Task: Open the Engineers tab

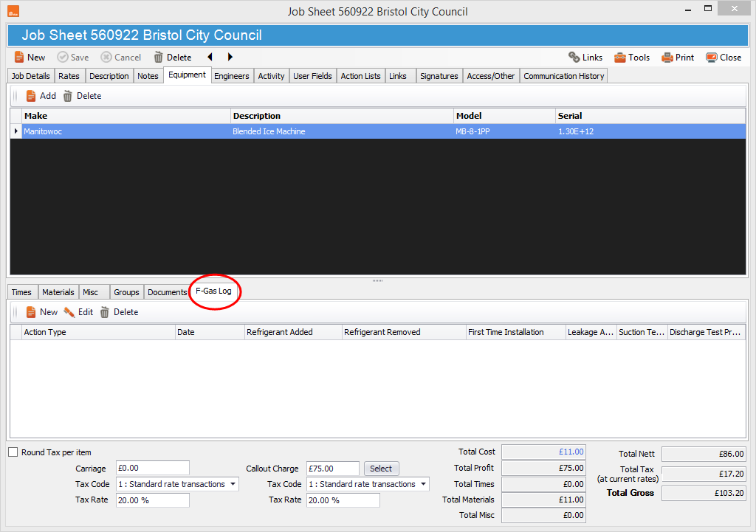Action: pos(232,75)
